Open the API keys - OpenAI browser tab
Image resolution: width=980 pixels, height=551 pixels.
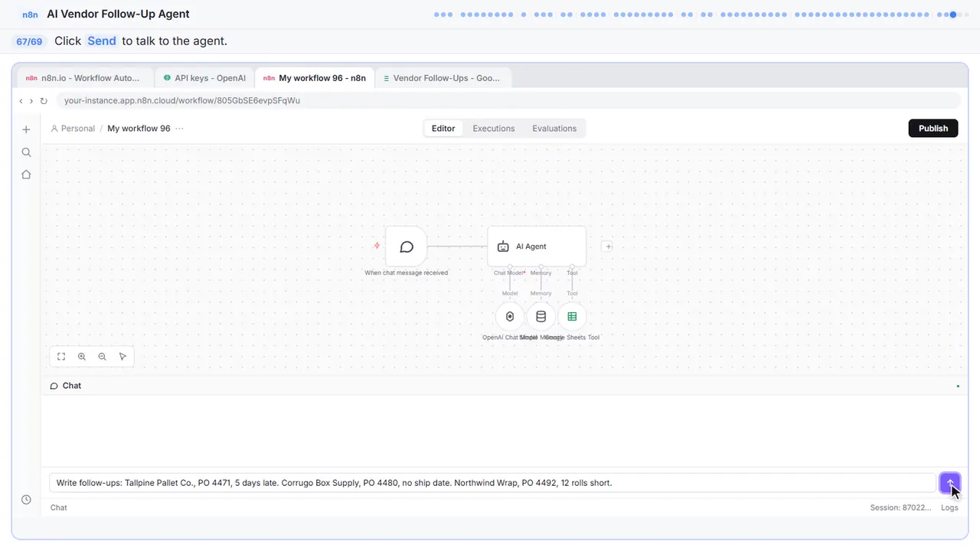point(204,78)
